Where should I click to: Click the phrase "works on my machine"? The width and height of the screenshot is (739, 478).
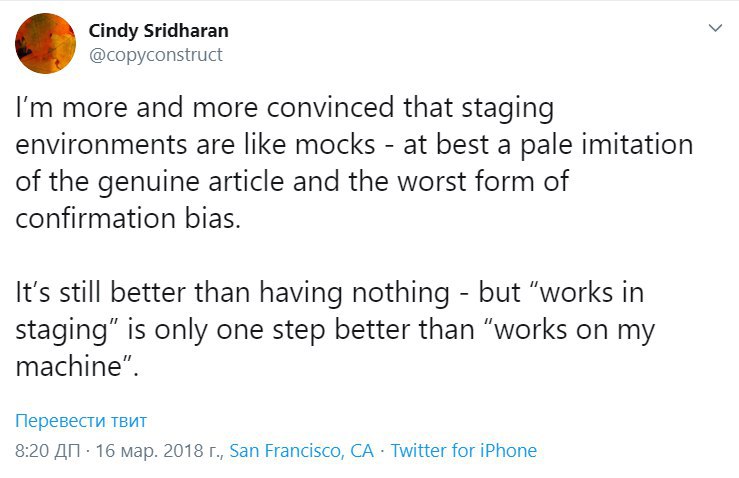[x=335, y=347]
